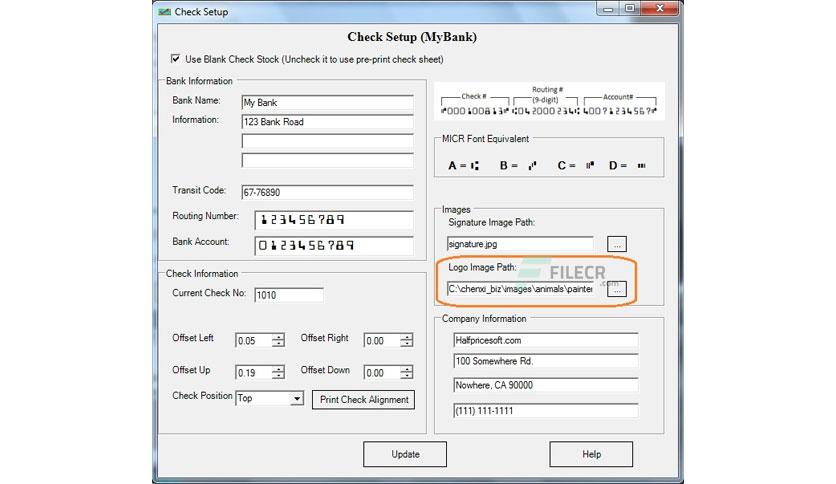
Task: Uncheck Use Blank Check Stock option
Action: tap(175, 59)
